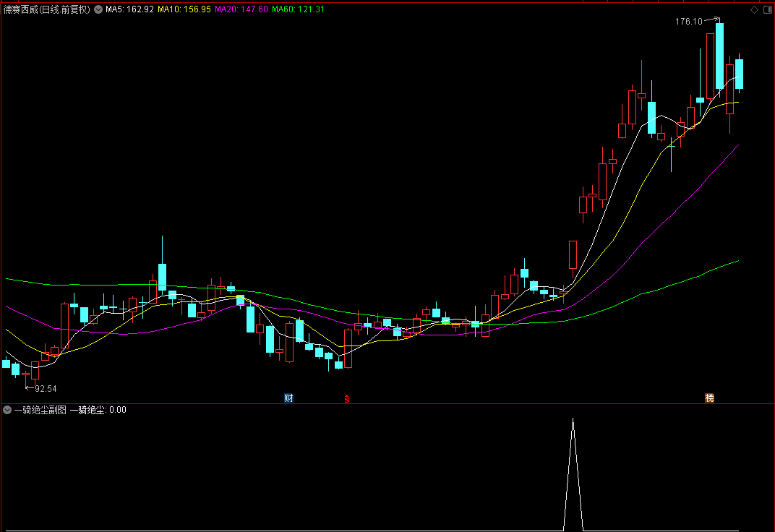
Task: Click the white signal spike in sub-chart
Action: (x=573, y=474)
